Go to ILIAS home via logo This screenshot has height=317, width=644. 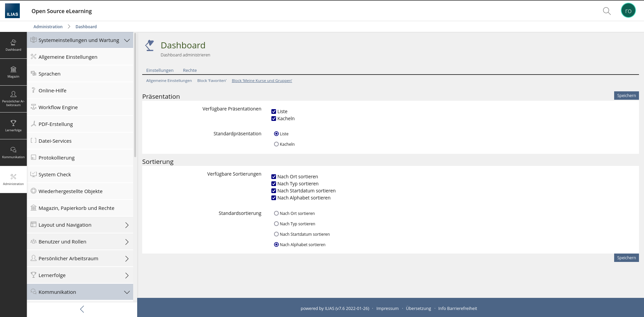12,11
